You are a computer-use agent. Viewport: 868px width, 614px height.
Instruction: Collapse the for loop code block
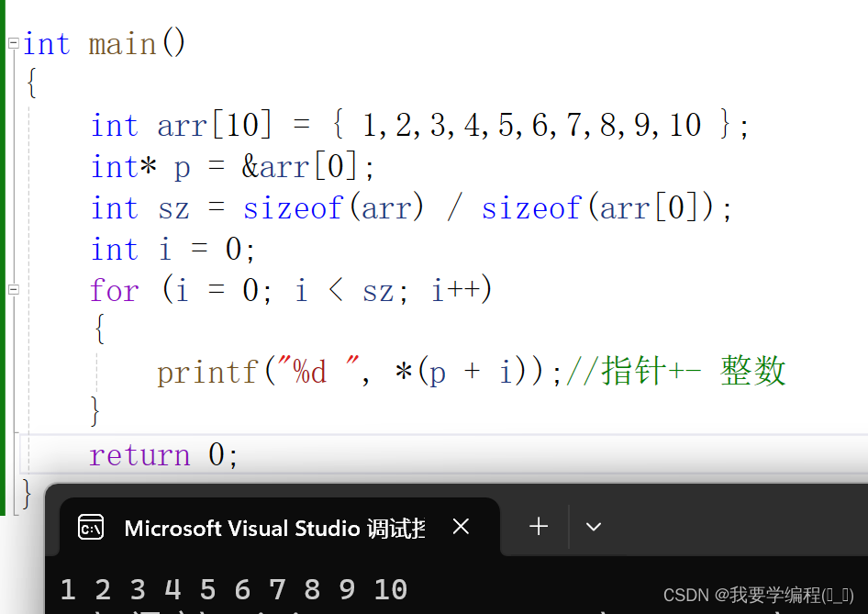coord(13,289)
